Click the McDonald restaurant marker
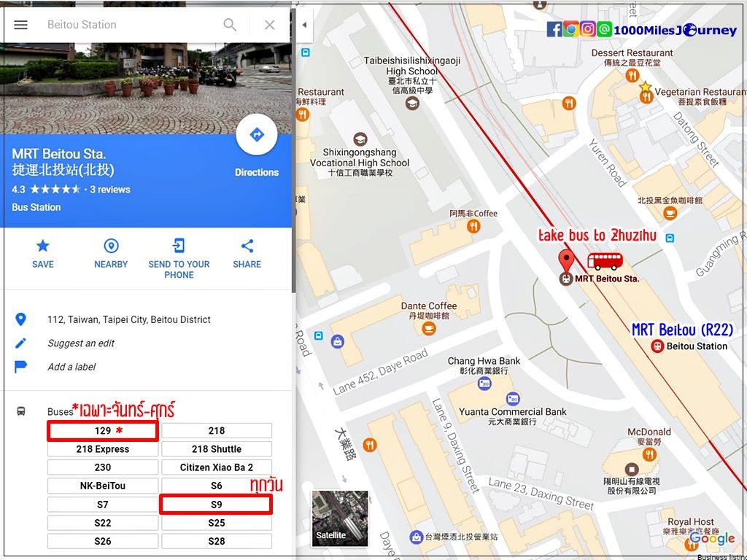This screenshot has width=747, height=560. click(649, 454)
